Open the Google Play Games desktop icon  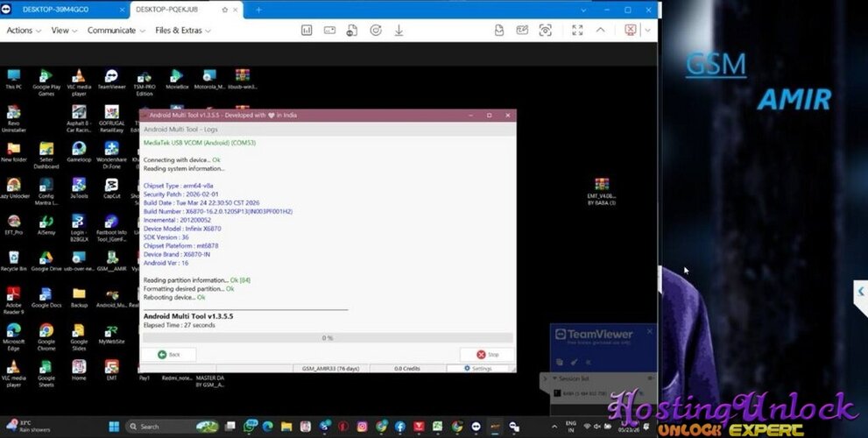(x=46, y=82)
